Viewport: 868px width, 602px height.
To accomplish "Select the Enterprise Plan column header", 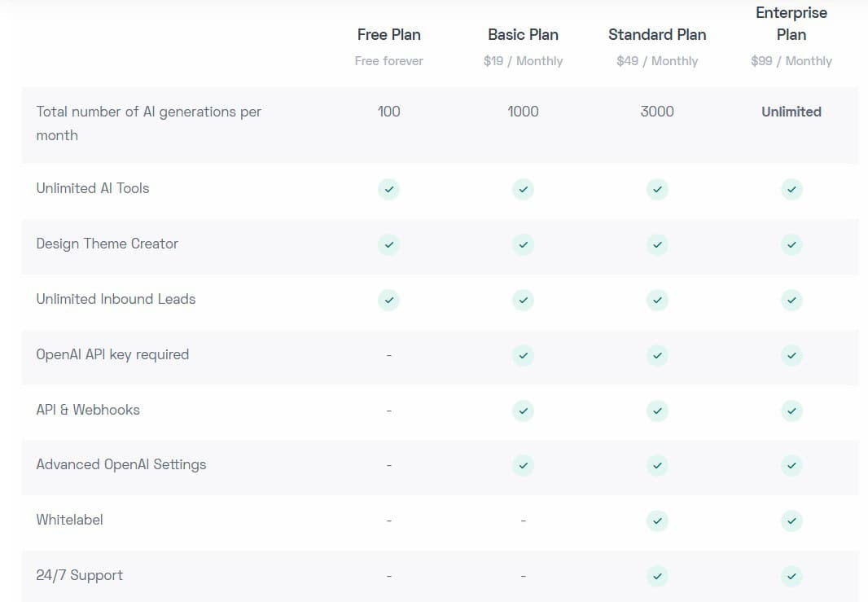I will tap(791, 24).
